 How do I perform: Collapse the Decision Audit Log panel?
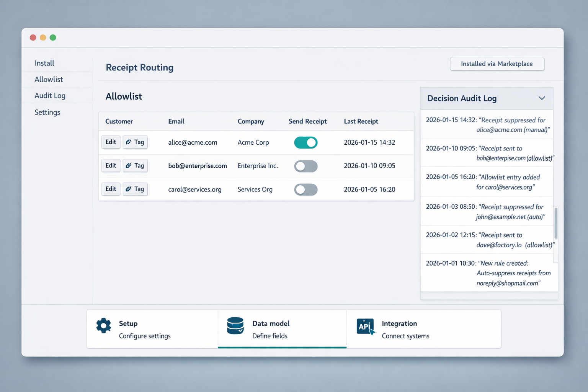tap(542, 98)
